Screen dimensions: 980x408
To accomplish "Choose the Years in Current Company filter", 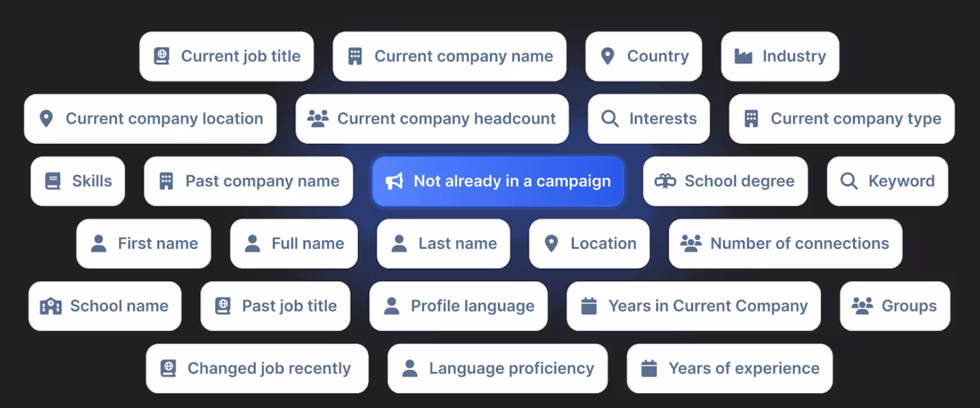I will click(694, 306).
